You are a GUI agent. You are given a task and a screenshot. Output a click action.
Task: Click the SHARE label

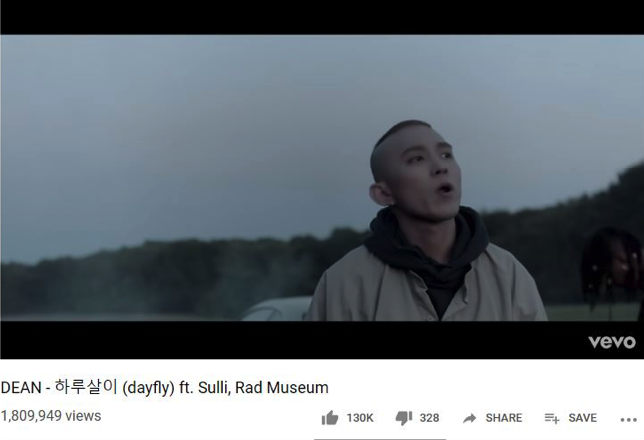tap(504, 418)
